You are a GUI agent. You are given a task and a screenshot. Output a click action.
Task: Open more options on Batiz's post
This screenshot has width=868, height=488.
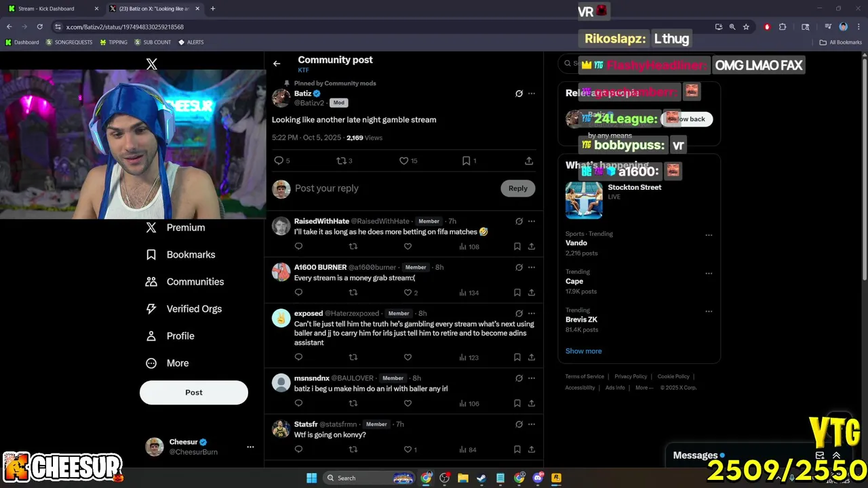tap(532, 94)
